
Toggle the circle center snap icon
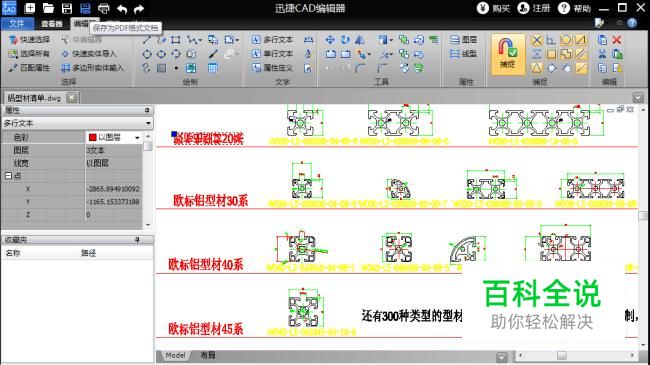(x=565, y=40)
